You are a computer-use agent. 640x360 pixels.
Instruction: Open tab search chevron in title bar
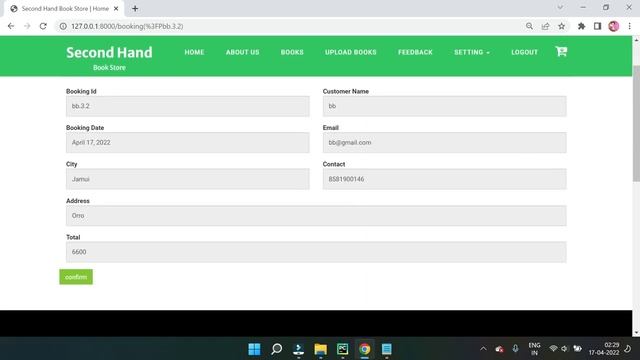(560, 7)
